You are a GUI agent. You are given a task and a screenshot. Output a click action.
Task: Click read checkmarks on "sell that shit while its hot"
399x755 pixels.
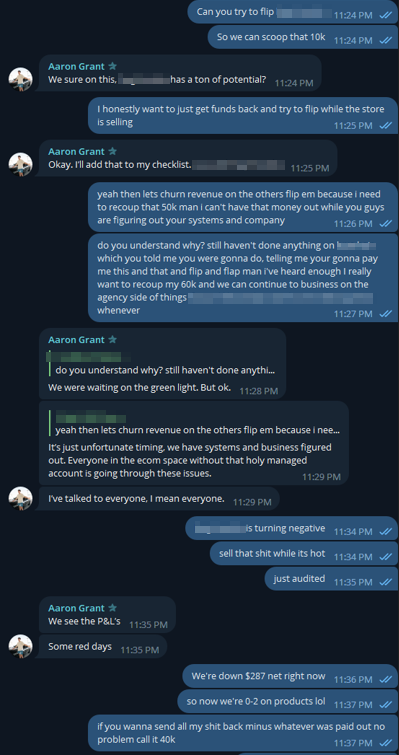point(386,557)
